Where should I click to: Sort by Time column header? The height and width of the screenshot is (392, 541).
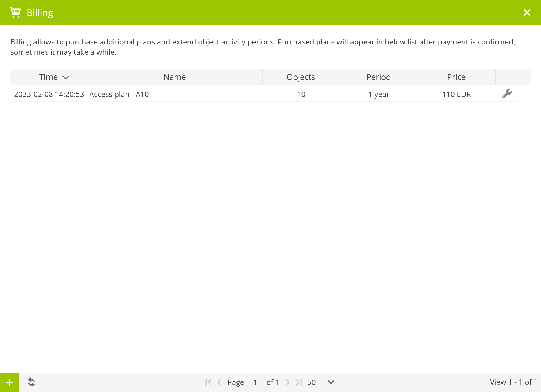[49, 77]
